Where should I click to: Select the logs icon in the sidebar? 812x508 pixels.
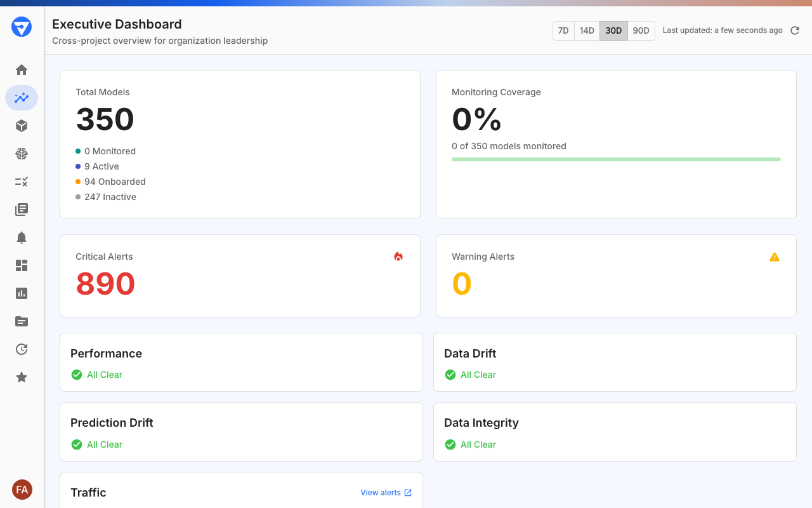click(22, 210)
